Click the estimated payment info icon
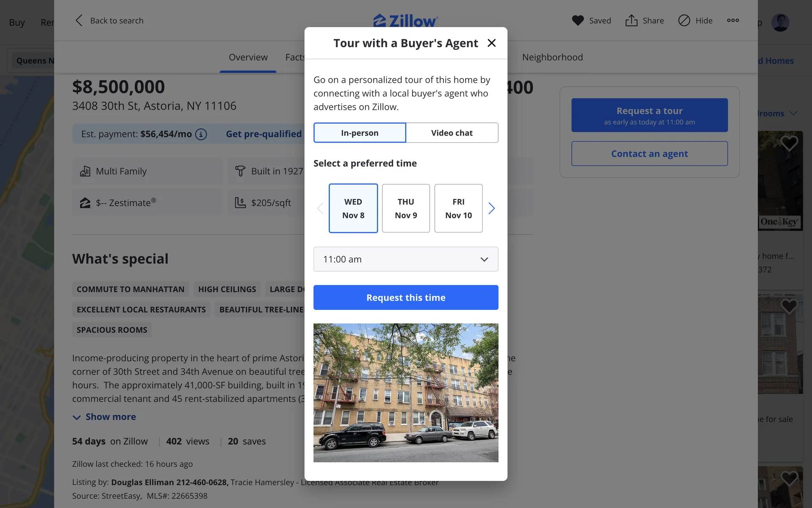The image size is (812, 508). (x=201, y=134)
